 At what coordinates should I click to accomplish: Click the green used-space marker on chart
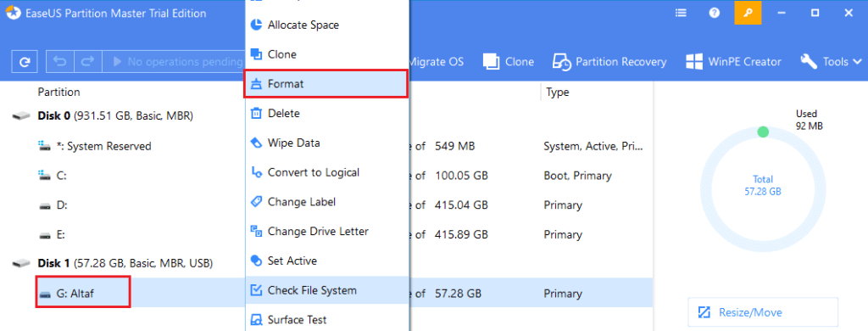coord(763,132)
